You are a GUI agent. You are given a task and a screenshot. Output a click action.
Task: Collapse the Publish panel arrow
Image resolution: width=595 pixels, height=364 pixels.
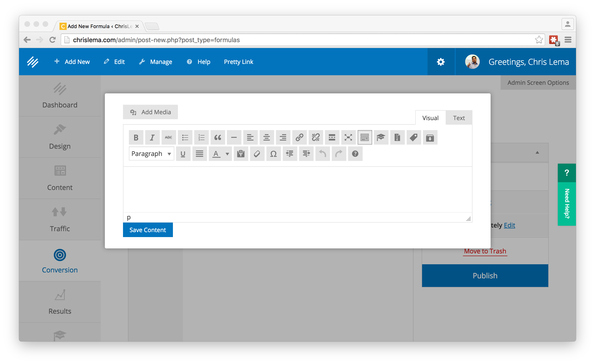pos(537,153)
